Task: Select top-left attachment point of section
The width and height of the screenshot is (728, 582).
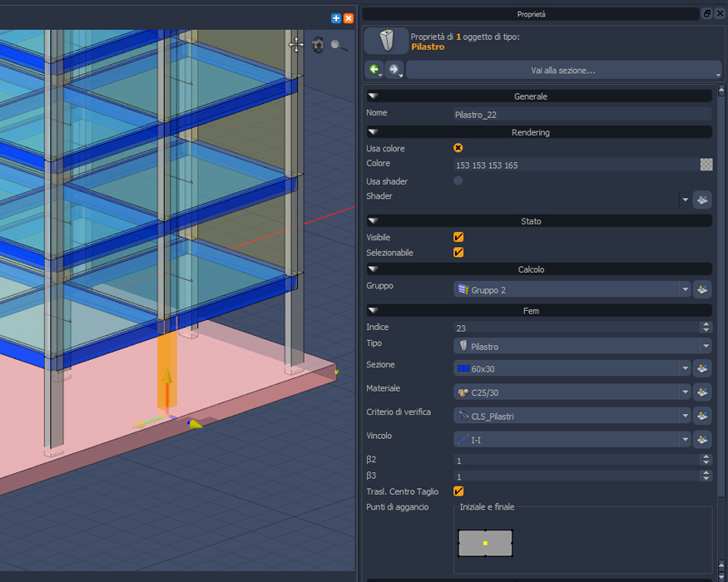Action: pos(458,530)
